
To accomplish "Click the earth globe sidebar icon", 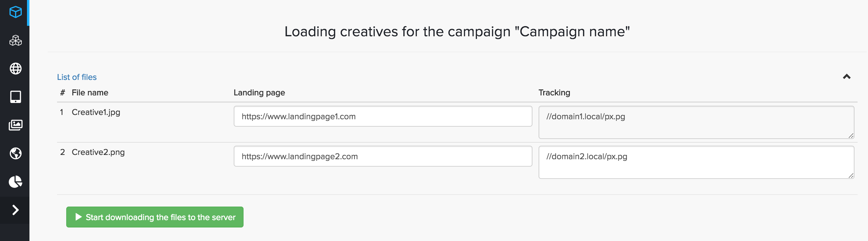I will coord(15,153).
